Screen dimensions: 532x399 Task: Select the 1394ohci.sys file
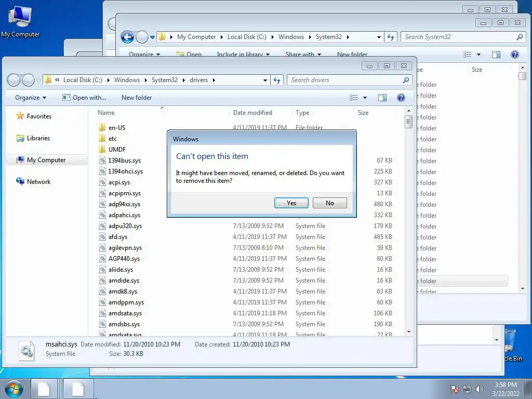[126, 171]
